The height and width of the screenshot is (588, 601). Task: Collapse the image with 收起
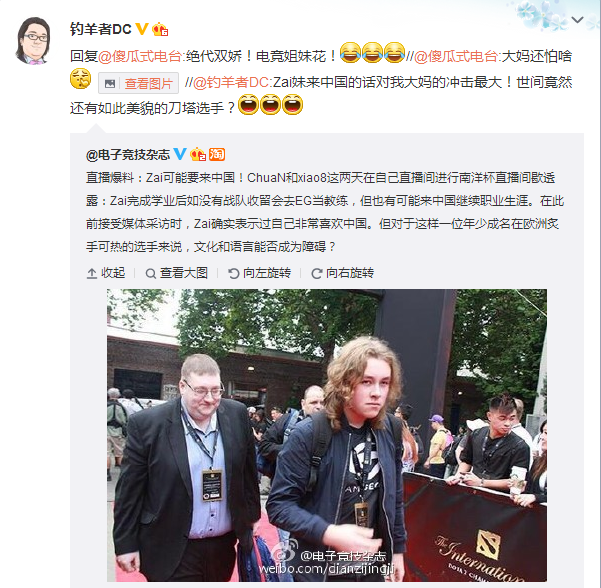tap(106, 273)
